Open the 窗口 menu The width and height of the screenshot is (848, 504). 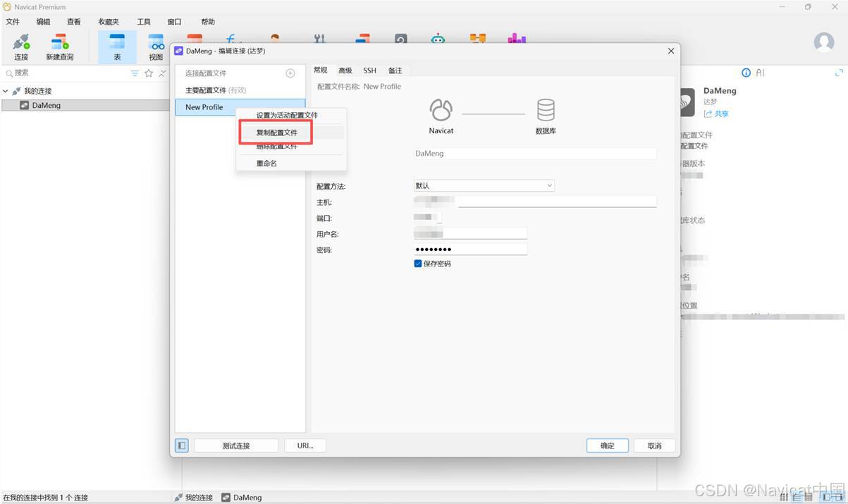coord(175,22)
